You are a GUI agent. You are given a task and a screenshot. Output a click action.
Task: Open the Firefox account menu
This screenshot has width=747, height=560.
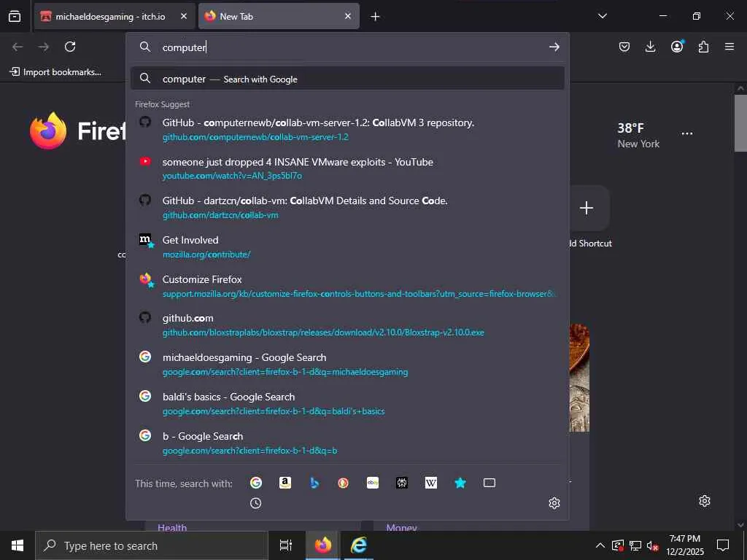[x=677, y=46]
